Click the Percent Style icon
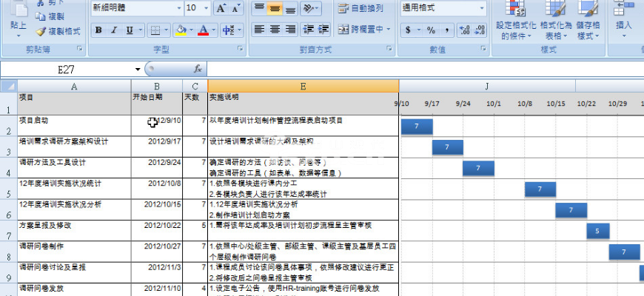Image resolution: width=644 pixels, height=296 pixels. (431, 30)
